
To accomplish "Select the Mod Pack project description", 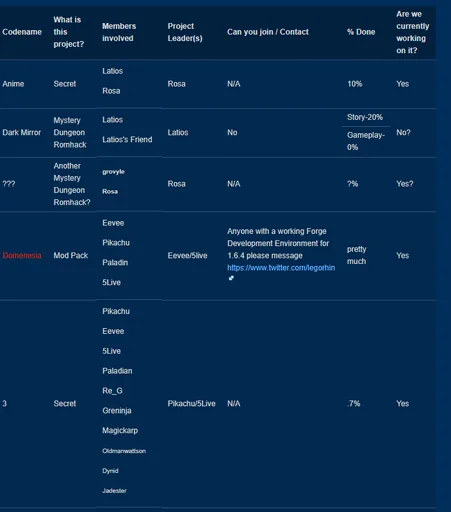I will pyautogui.click(x=71, y=256).
